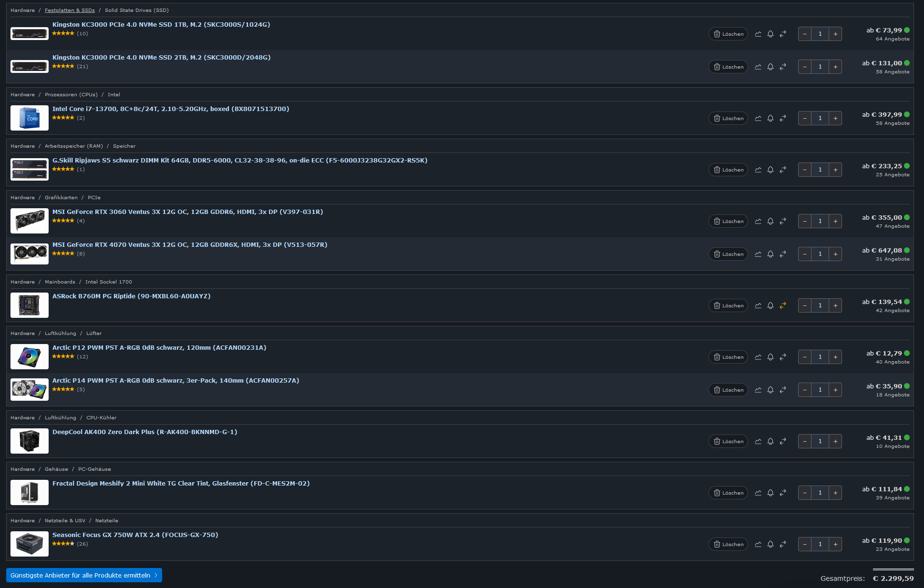Decrease quantity of MSI RTX 3060 Ventus
The image size is (924, 588).
(805, 221)
